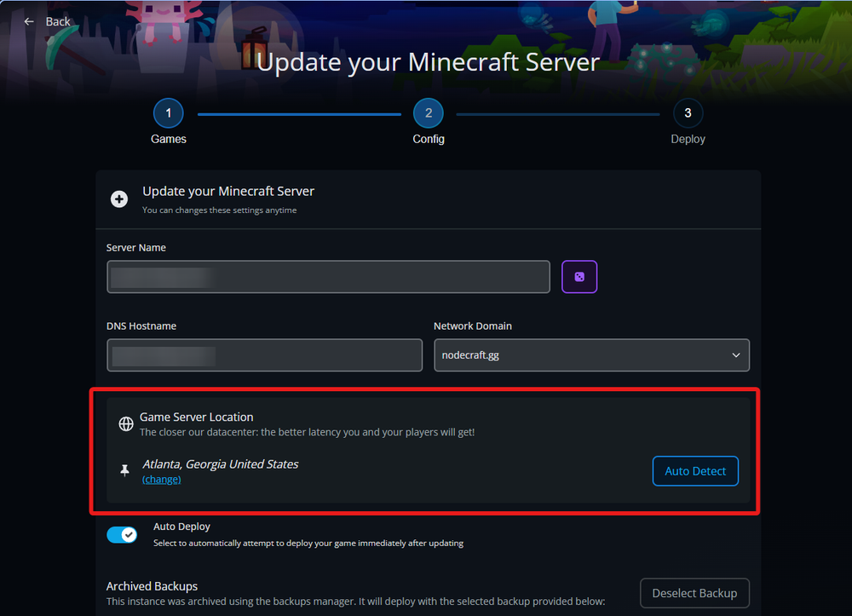Select the step 1 circle
The width and height of the screenshot is (852, 616).
pyautogui.click(x=169, y=113)
